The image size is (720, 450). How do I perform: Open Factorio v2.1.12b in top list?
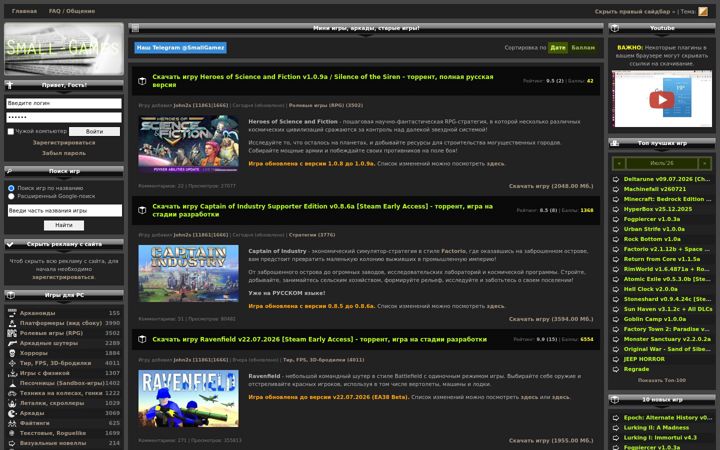(x=667, y=249)
